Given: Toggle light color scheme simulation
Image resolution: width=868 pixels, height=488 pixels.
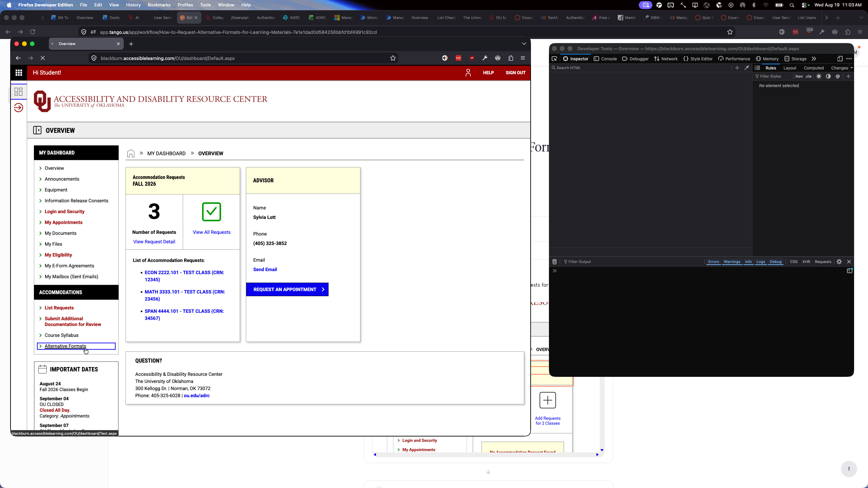Looking at the screenshot, I should (819, 77).
